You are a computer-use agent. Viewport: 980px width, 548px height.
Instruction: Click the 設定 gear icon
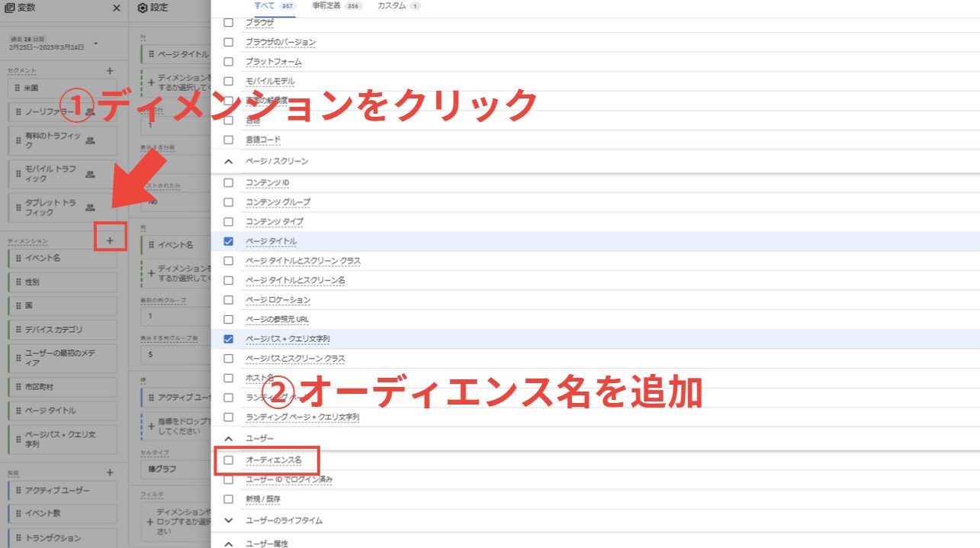(142, 8)
